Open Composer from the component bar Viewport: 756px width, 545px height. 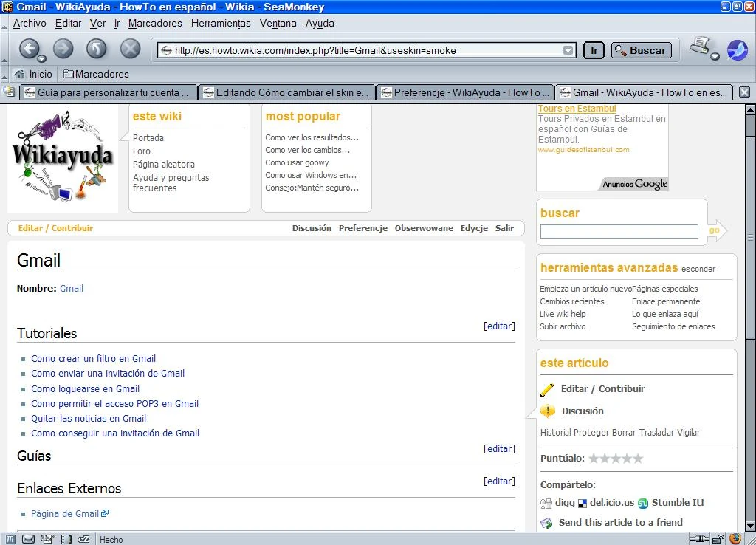click(46, 539)
